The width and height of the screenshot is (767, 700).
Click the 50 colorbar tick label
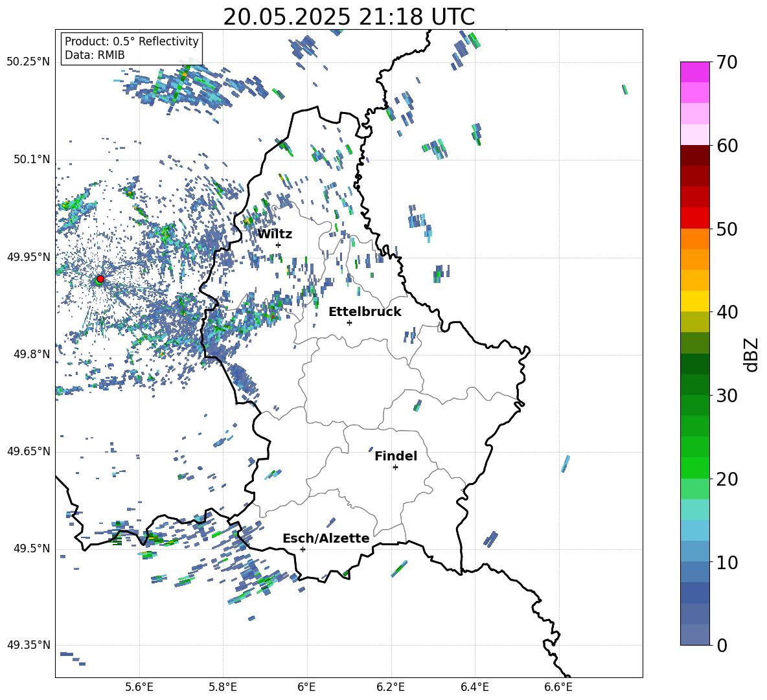727,229
